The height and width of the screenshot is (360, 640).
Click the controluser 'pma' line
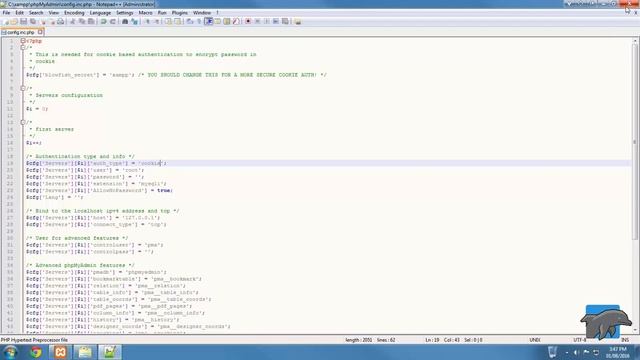(x=95, y=245)
